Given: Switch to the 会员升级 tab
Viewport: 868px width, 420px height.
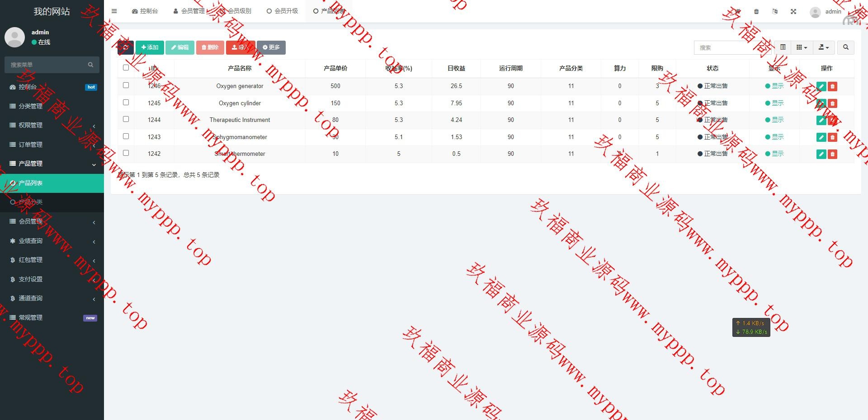Looking at the screenshot, I should [x=283, y=11].
